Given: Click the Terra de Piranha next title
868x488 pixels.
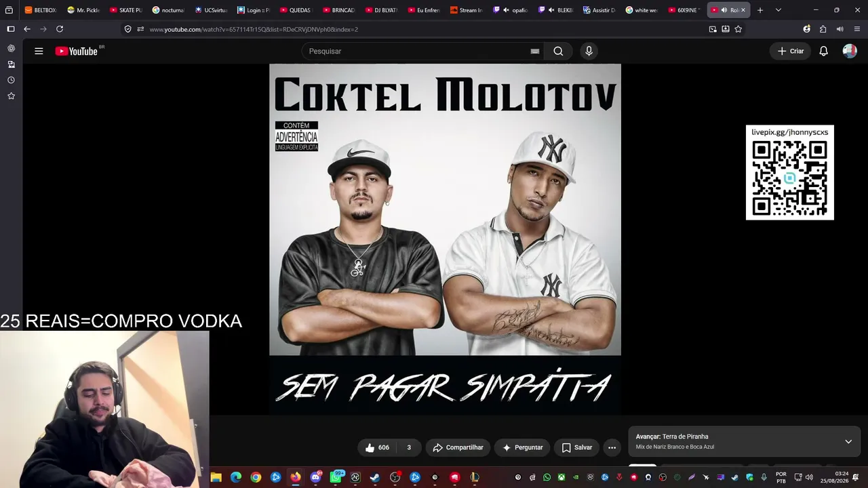Looking at the screenshot, I should (685, 436).
